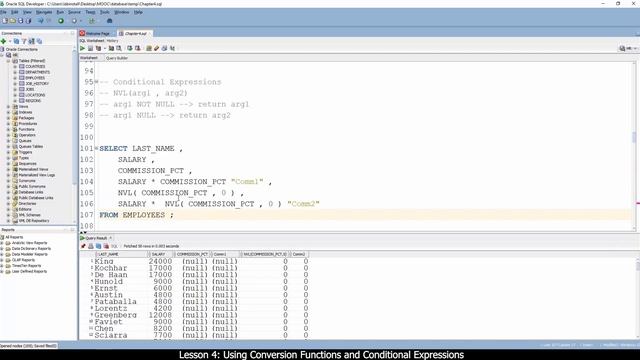Expand the Views node
The height and width of the screenshot is (360, 640).
tap(9, 107)
